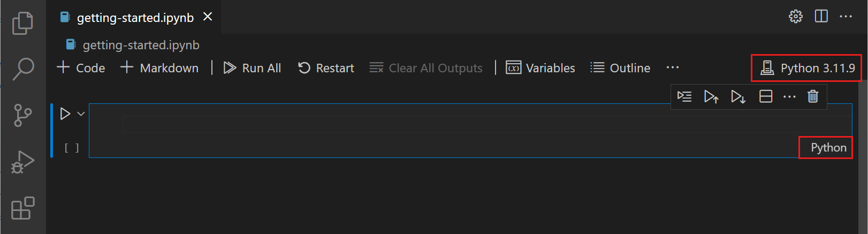The height and width of the screenshot is (234, 868).
Task: Open more cell actions ellipsis menu
Action: (x=789, y=96)
